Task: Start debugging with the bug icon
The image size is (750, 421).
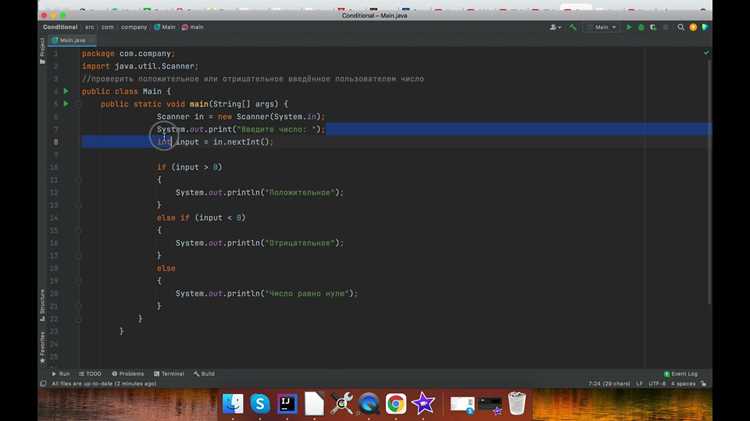Action: [641, 27]
